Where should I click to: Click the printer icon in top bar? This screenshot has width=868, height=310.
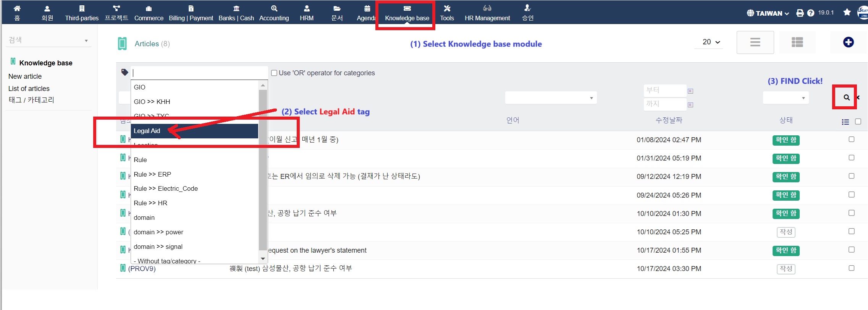(800, 13)
